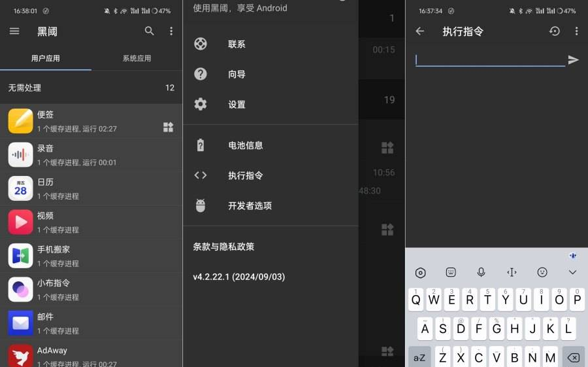588x367 pixels.
Task: Tap the T key on keyboard
Action: 487,300
